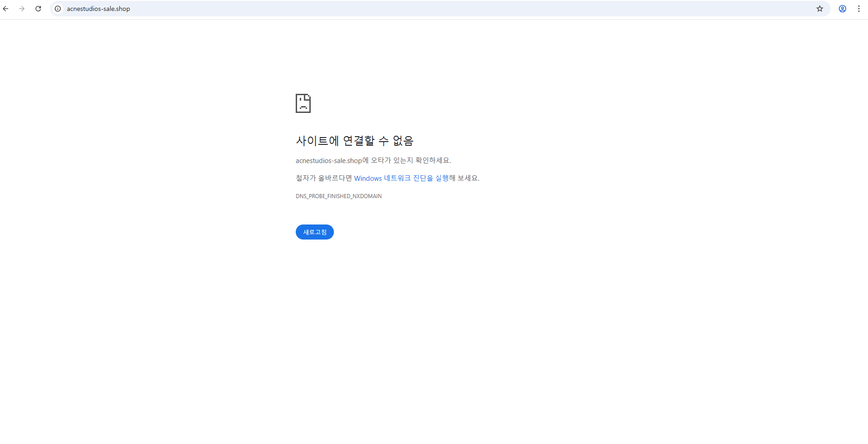Open the Windows 네트워크 진단을 실행 link

pos(401,178)
